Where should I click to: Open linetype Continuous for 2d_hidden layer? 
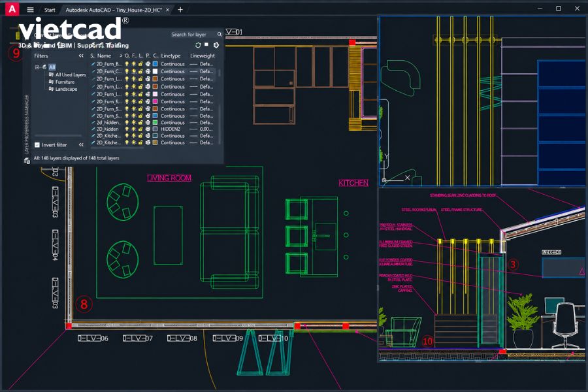(x=172, y=123)
